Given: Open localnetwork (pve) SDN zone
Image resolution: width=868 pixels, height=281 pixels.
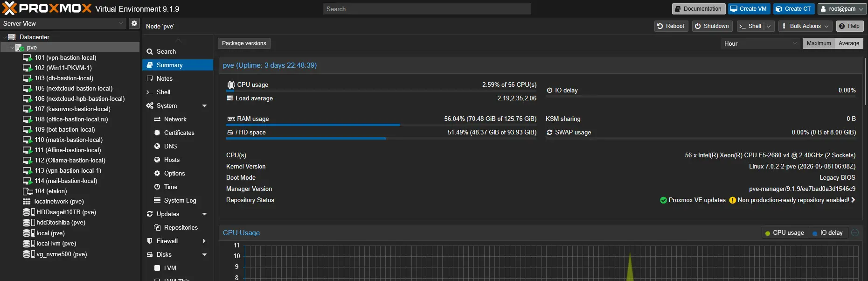Looking at the screenshot, I should click(x=59, y=201).
